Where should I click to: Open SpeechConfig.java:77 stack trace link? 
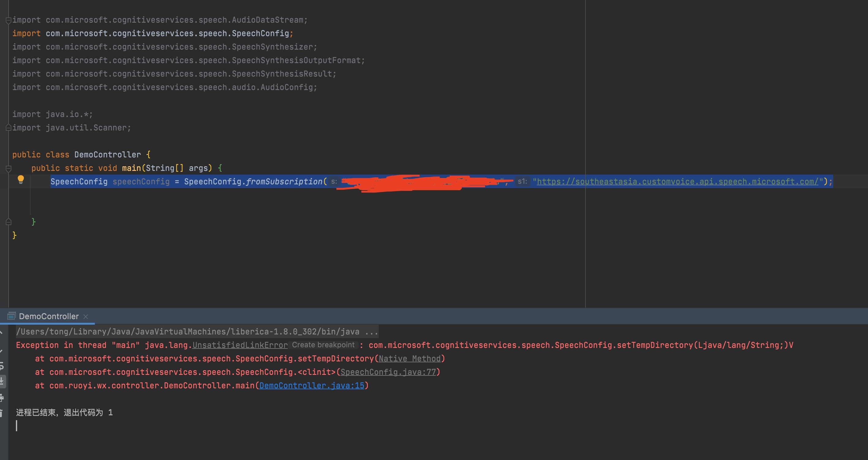click(388, 372)
